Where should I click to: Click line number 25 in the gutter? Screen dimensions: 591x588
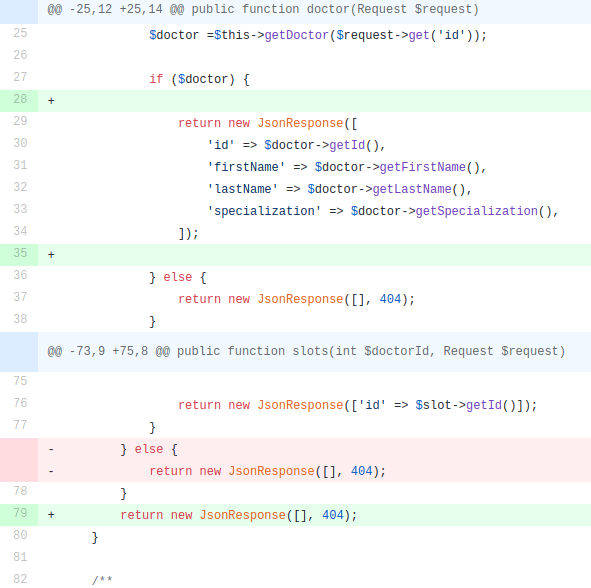click(20, 33)
